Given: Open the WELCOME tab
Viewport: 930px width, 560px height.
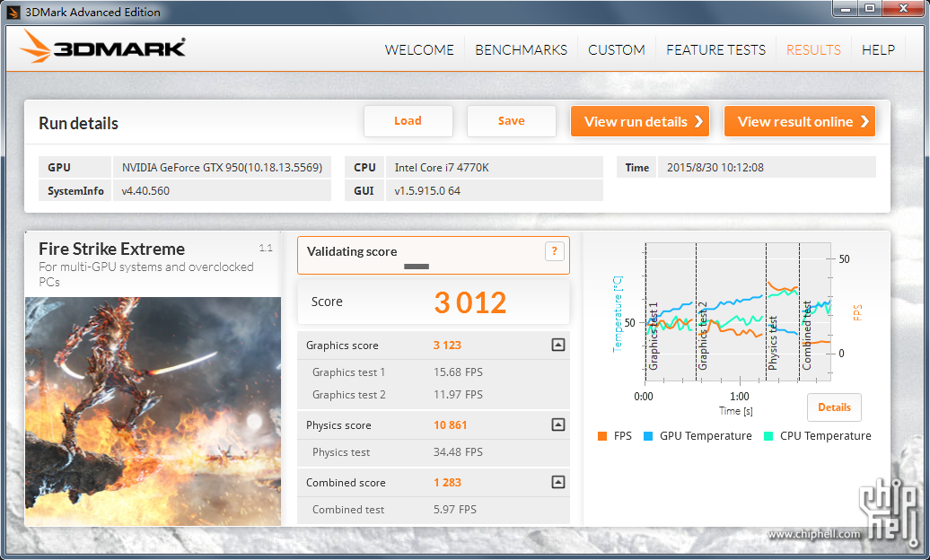Looking at the screenshot, I should tap(419, 50).
